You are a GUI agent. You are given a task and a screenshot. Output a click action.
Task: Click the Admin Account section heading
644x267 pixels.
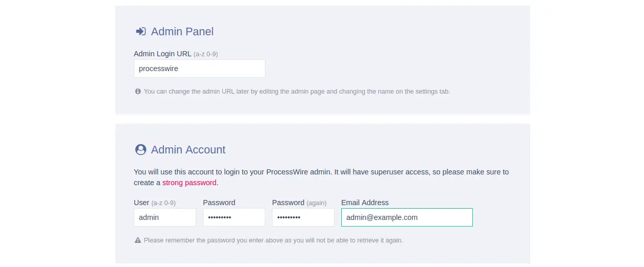pos(188,150)
